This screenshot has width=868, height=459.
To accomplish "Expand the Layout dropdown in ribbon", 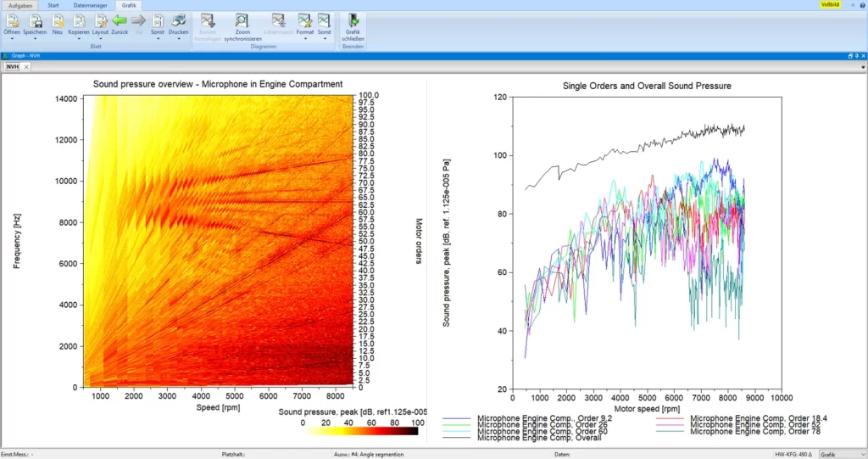I will pos(100,39).
